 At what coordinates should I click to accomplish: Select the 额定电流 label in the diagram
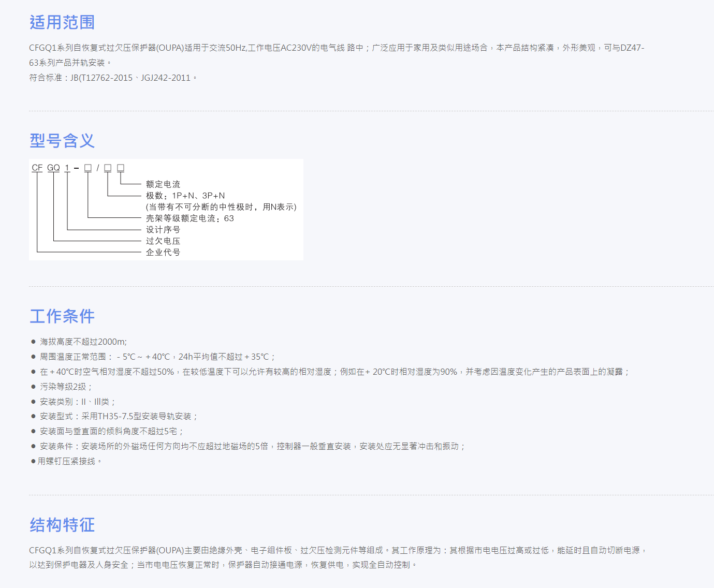pos(164,183)
